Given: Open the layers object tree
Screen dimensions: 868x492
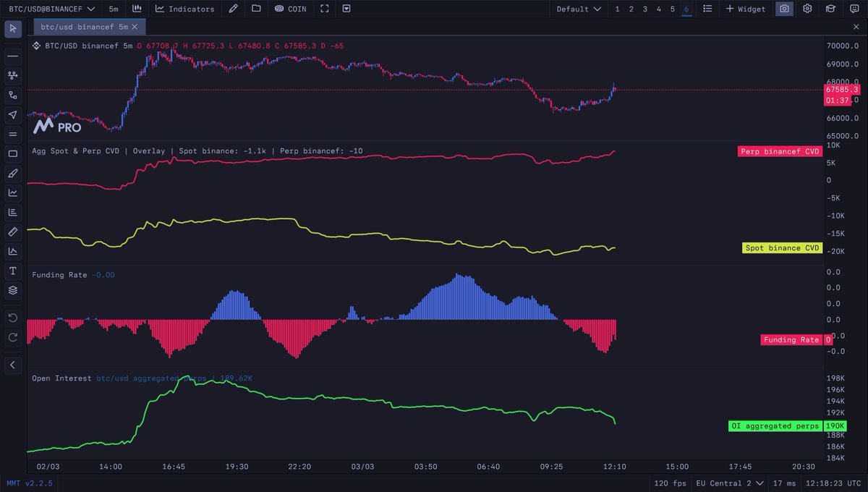Looking at the screenshot, I should [13, 290].
